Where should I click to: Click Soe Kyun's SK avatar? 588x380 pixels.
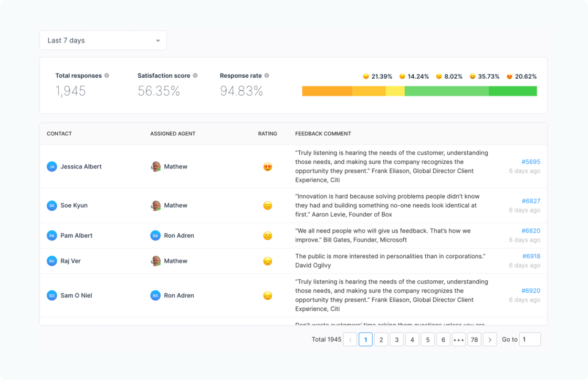point(52,205)
